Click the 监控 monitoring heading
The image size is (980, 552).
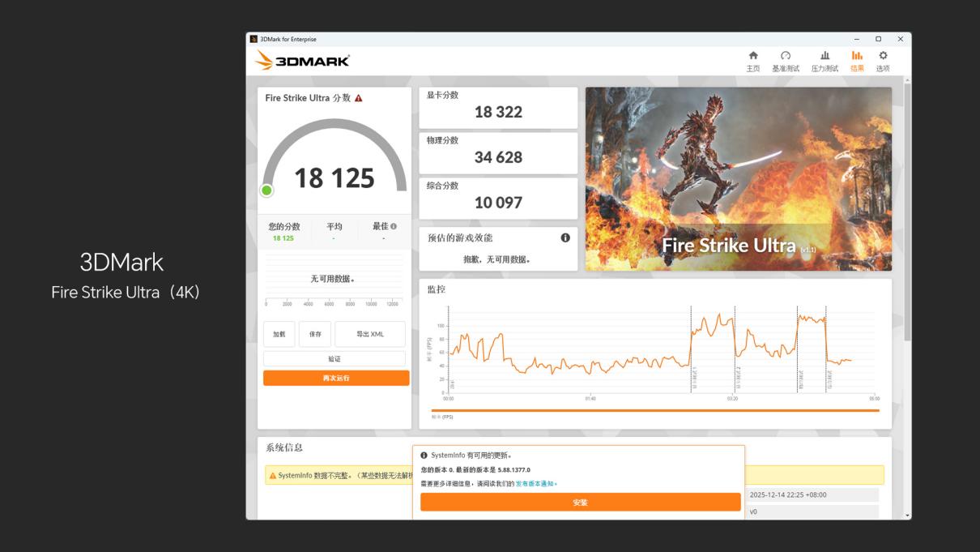click(x=437, y=289)
